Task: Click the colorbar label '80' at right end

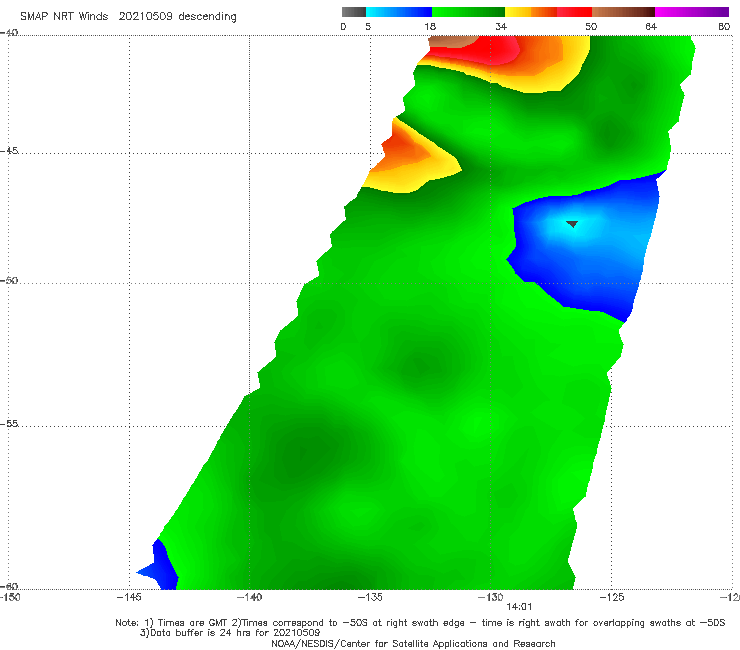Action: pos(724,26)
